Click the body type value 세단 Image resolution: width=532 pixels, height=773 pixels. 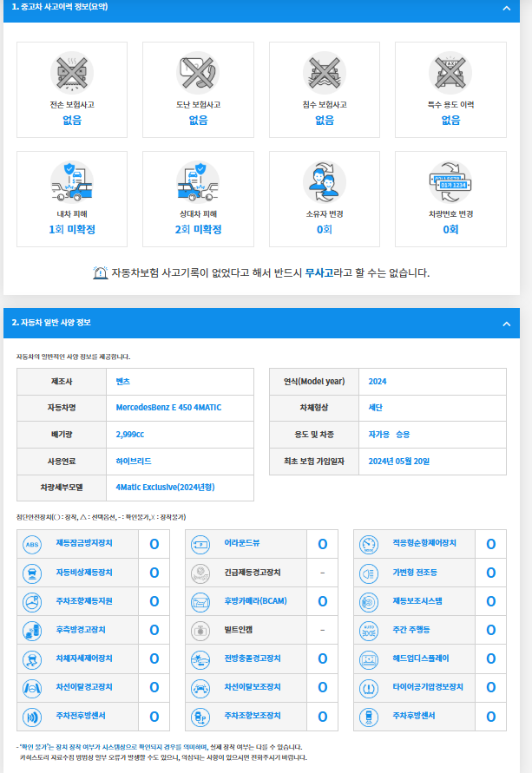point(376,408)
